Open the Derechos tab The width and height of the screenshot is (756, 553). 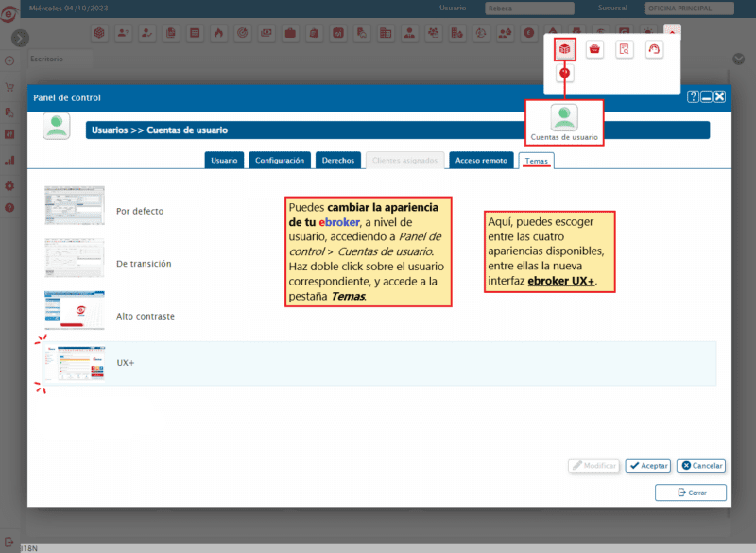coord(338,161)
